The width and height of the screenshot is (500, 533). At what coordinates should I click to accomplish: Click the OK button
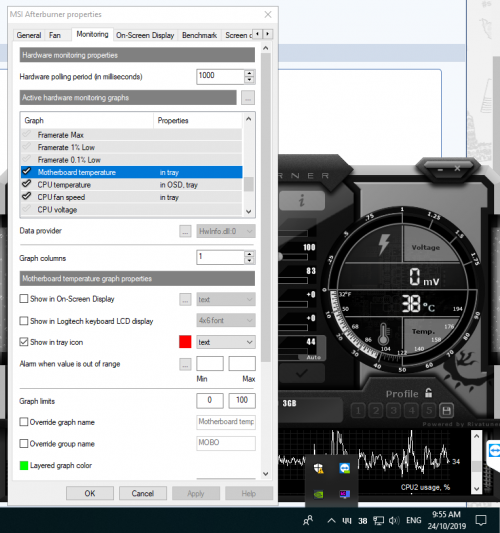pyautogui.click(x=90, y=493)
